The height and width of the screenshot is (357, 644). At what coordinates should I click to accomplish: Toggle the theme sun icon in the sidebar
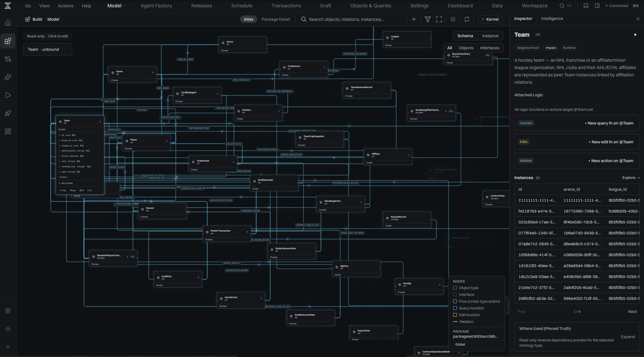(8, 329)
